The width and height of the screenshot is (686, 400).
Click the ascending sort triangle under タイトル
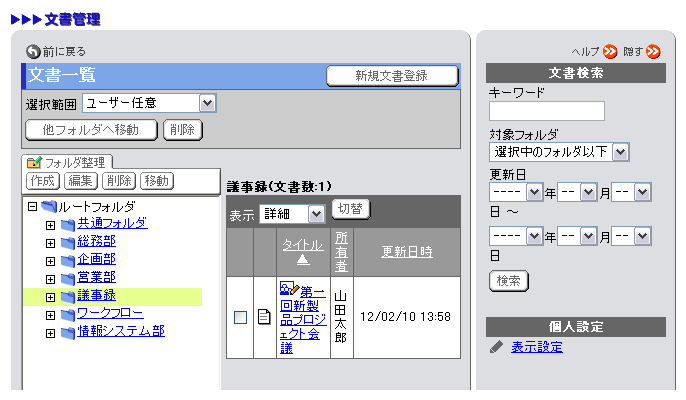(303, 260)
